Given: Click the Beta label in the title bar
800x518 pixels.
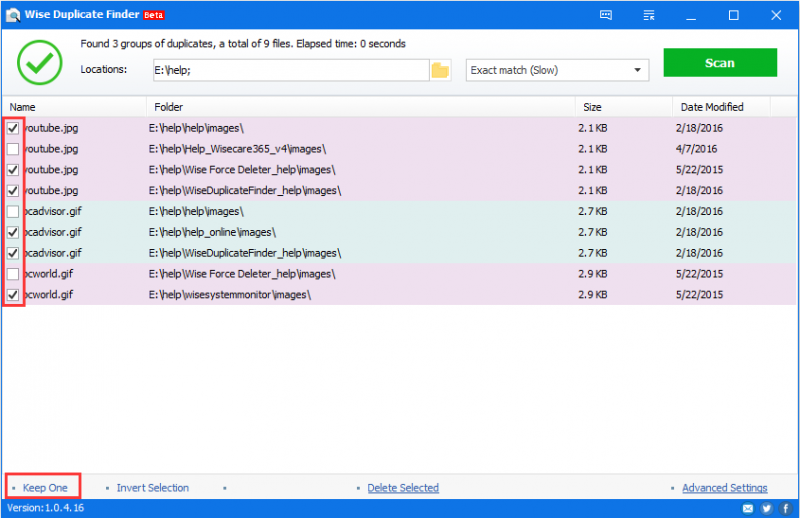Looking at the screenshot, I should (154, 15).
